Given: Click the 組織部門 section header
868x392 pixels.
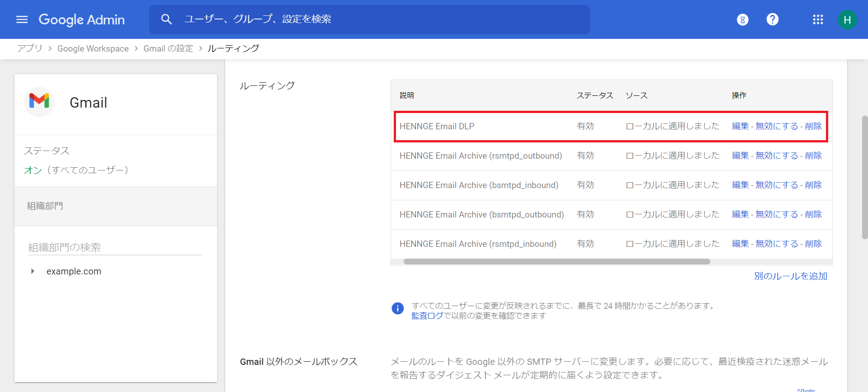Looking at the screenshot, I should [x=116, y=206].
